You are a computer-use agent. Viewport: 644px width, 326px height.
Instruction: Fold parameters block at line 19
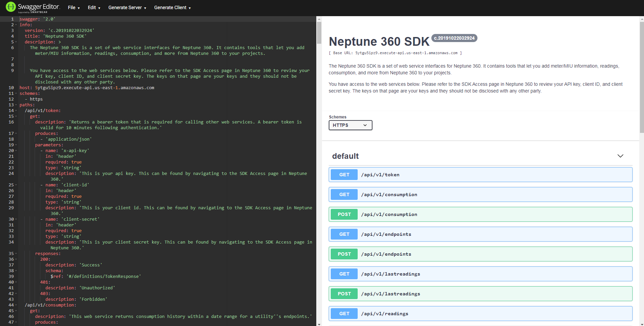tap(16, 145)
